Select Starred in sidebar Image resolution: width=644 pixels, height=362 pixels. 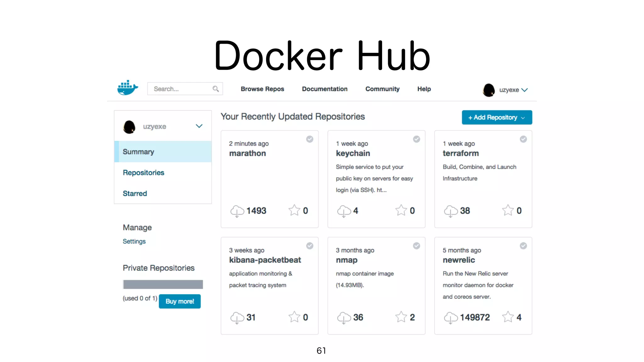click(135, 194)
